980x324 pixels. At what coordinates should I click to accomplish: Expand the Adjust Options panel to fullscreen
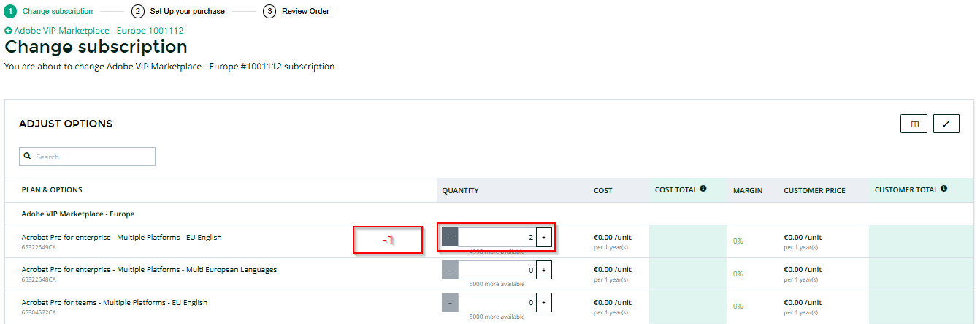click(x=946, y=124)
